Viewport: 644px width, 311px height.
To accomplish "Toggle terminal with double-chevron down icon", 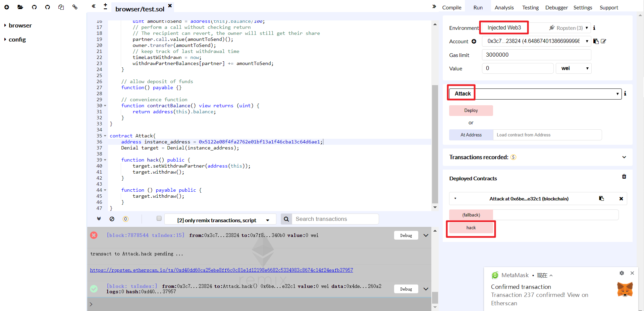I will tap(99, 219).
